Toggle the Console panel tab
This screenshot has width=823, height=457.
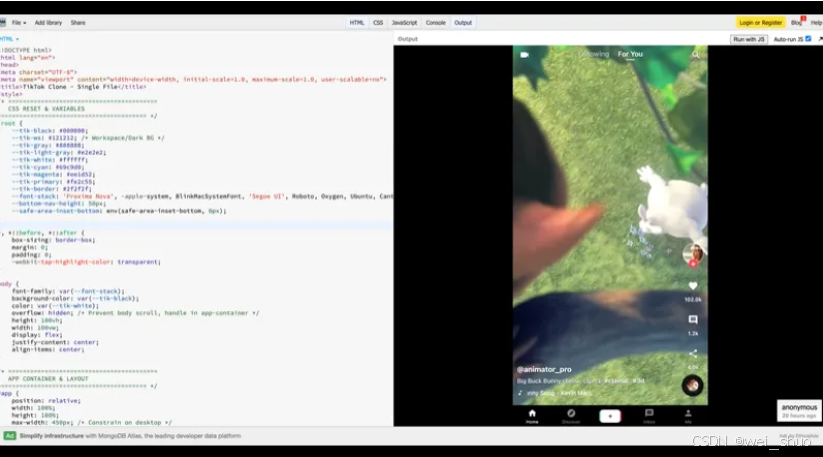436,23
